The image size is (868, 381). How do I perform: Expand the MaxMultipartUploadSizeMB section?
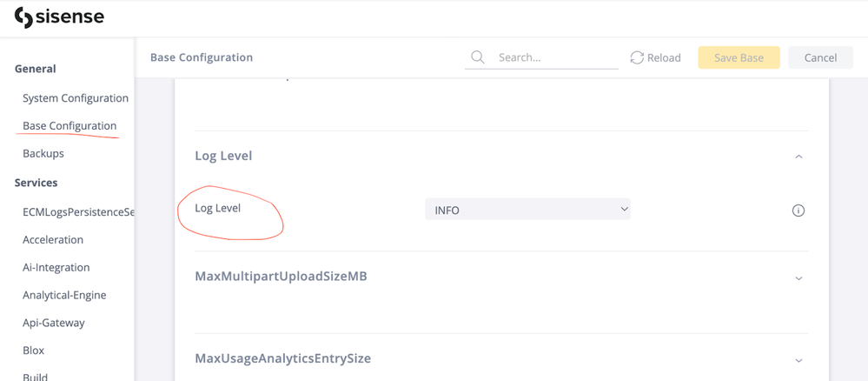coord(798,278)
